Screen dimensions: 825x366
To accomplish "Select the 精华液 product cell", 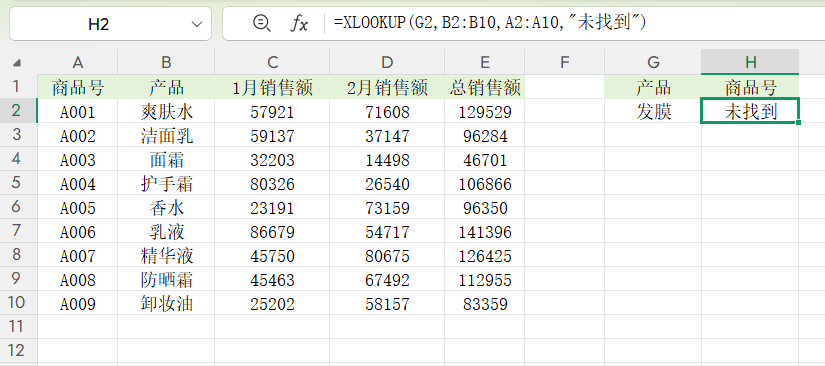I will tap(166, 256).
